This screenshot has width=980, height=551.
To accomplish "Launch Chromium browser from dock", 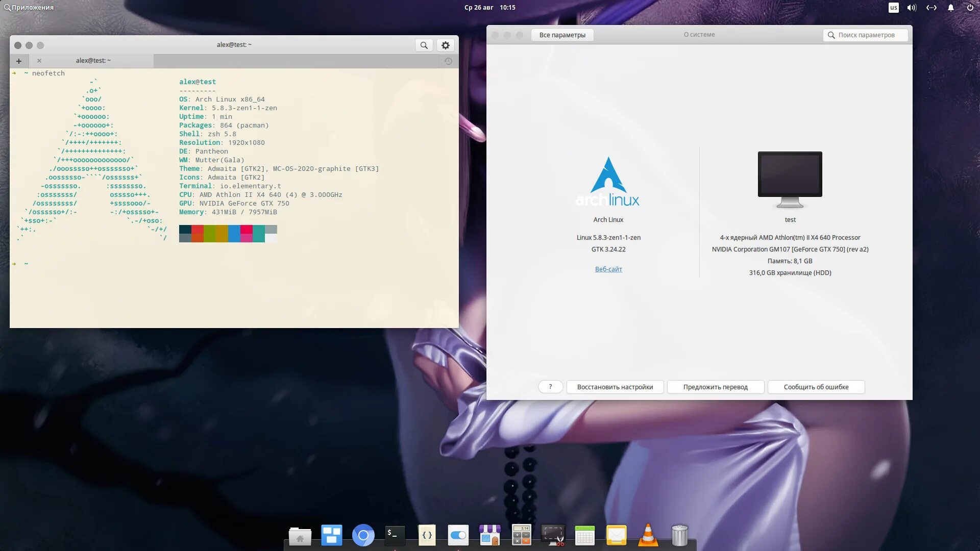I will pos(363,535).
